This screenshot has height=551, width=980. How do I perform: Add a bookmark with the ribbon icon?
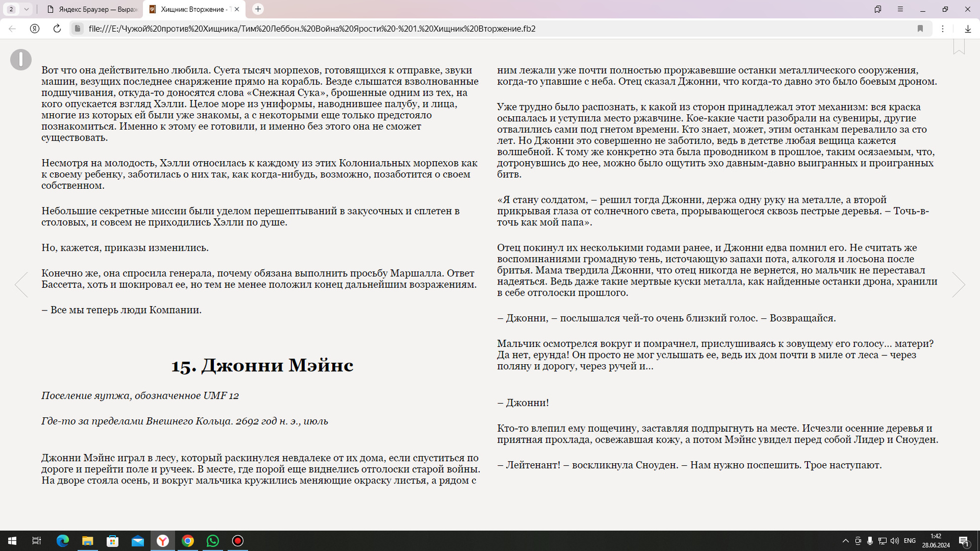[x=959, y=46]
